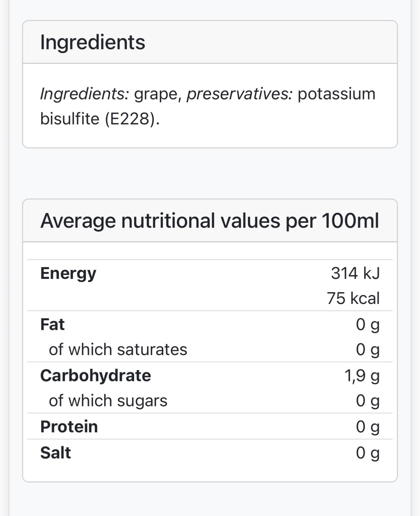Click the 314 kJ energy value
420x516 pixels.
[x=355, y=273]
